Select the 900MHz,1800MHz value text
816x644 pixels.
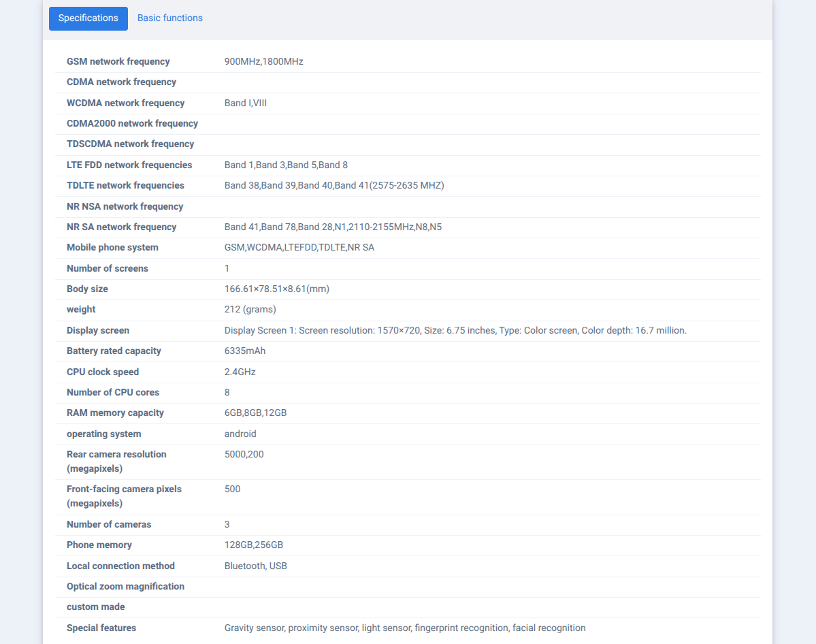263,61
